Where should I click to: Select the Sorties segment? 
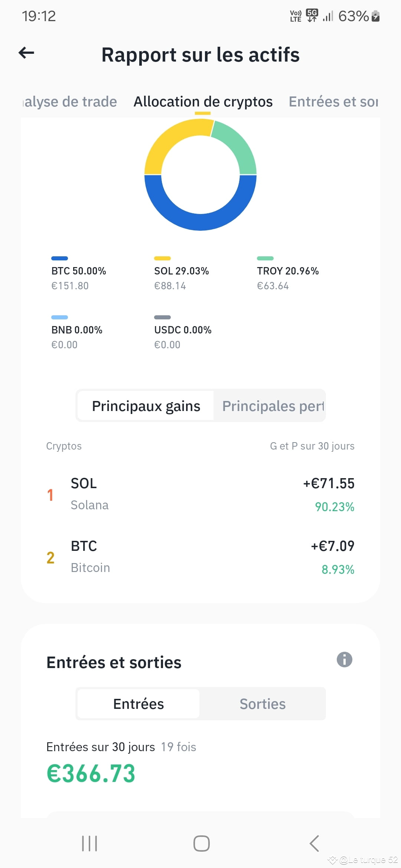click(263, 704)
